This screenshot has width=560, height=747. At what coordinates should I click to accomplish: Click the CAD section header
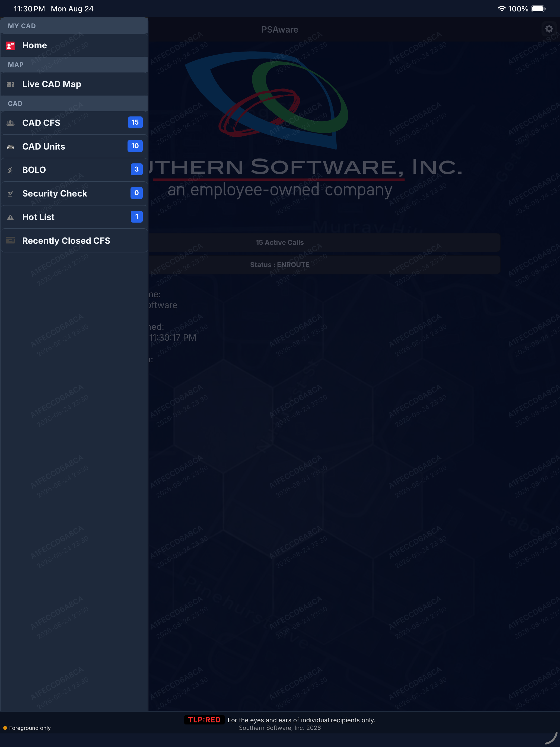point(74,103)
